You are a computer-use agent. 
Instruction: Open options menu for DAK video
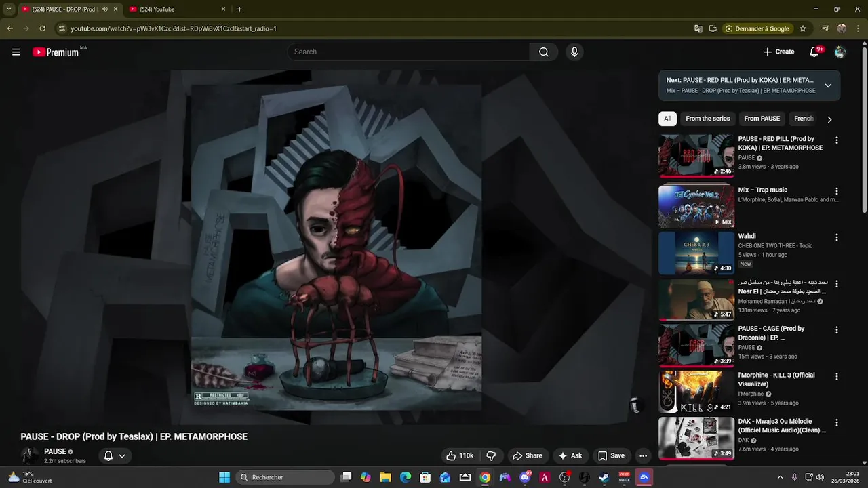coord(836,422)
